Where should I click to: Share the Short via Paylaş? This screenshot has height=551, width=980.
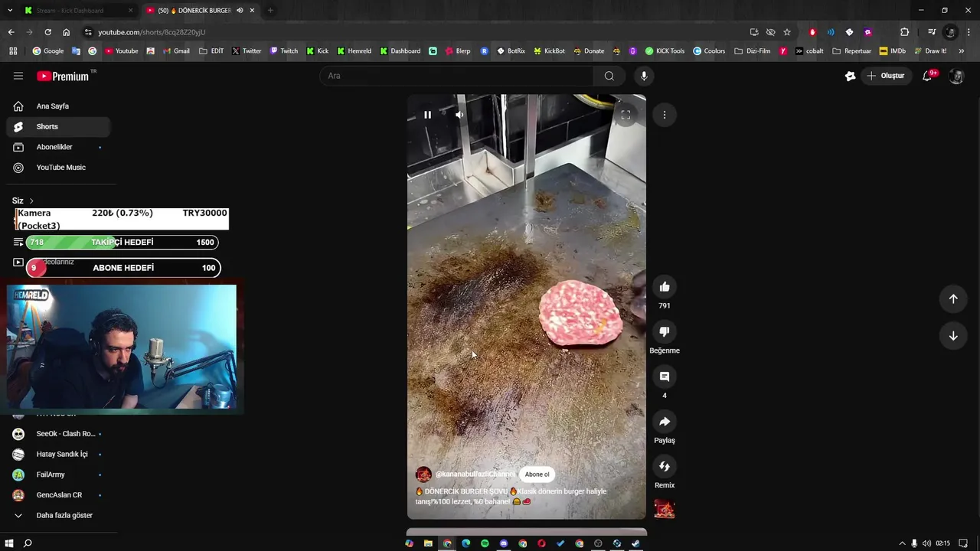(665, 422)
